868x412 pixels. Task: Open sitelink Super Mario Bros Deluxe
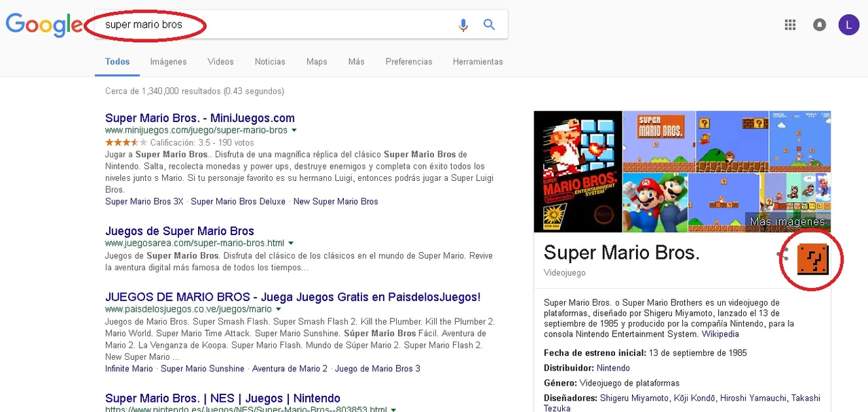point(238,201)
